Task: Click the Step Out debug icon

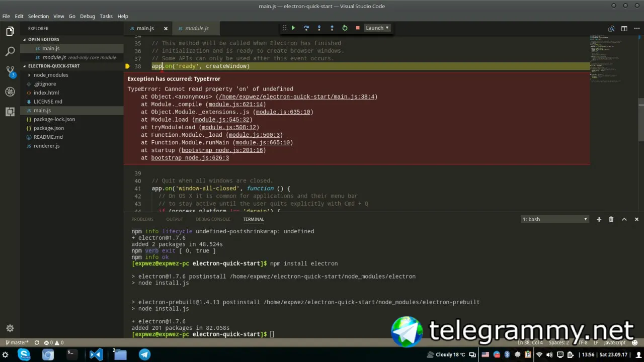Action: click(x=332, y=28)
